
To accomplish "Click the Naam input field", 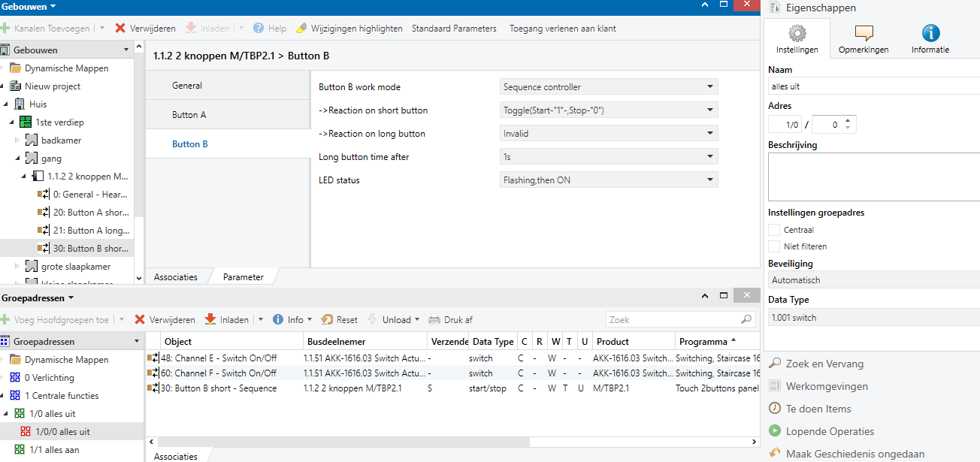I will click(872, 86).
